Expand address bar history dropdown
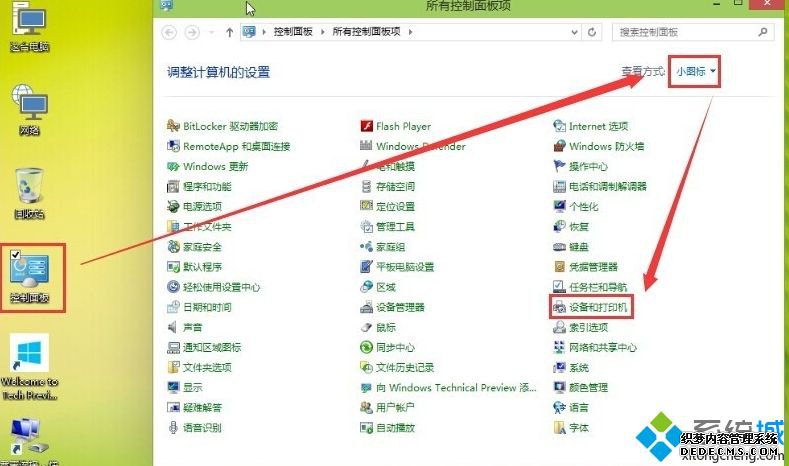 pos(574,32)
